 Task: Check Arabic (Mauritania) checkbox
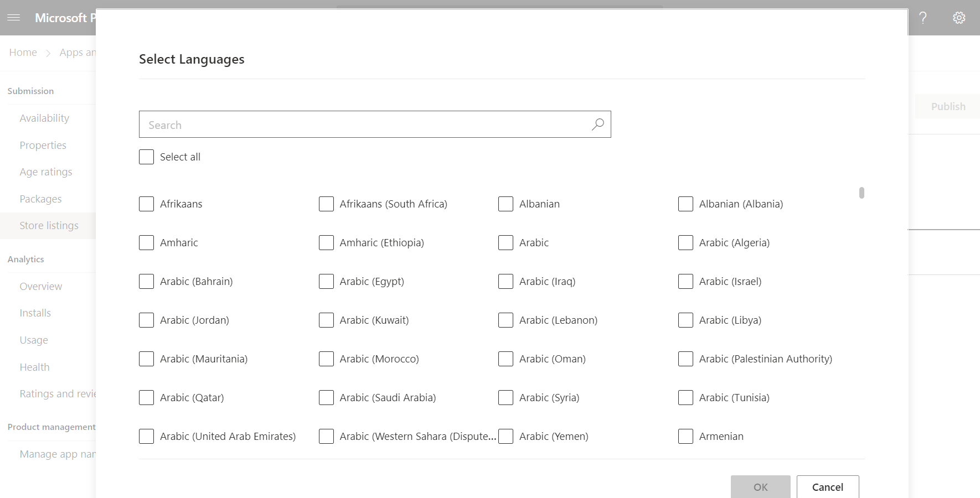[x=146, y=359]
